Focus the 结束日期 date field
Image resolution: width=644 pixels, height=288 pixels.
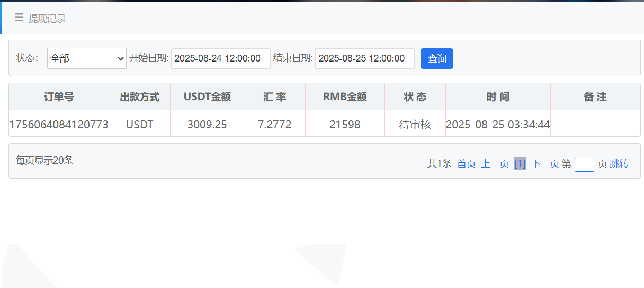click(x=364, y=58)
